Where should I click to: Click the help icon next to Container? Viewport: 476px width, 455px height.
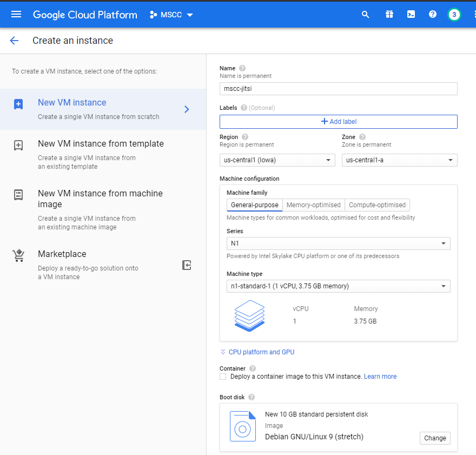pyautogui.click(x=253, y=368)
